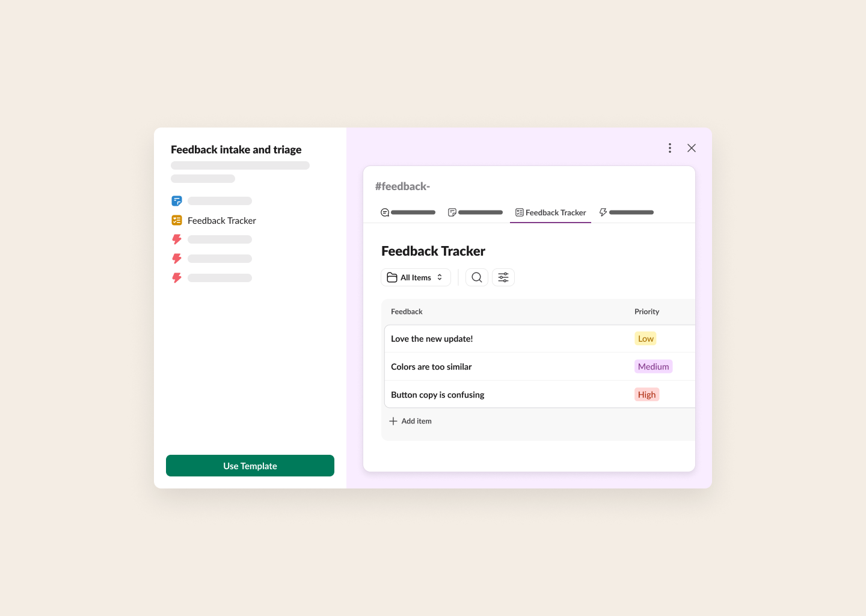Image resolution: width=866 pixels, height=616 pixels.
Task: Click the High priority tag
Action: (646, 395)
